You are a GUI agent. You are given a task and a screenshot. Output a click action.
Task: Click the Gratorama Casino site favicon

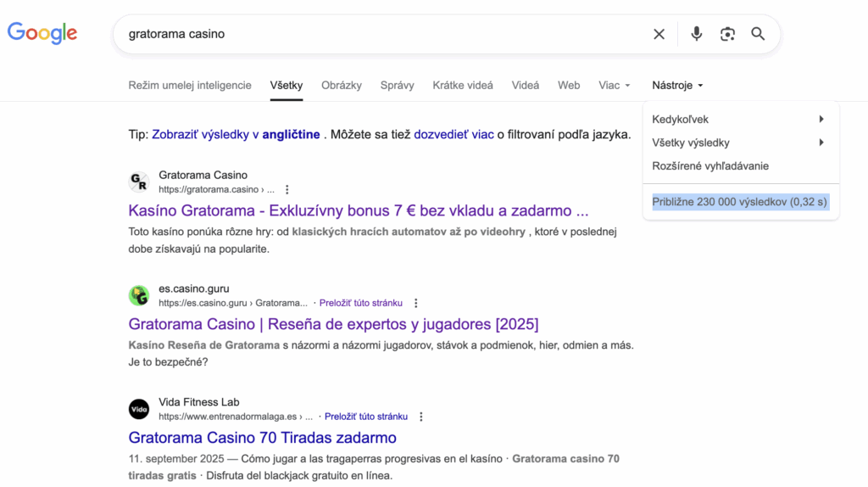(139, 182)
